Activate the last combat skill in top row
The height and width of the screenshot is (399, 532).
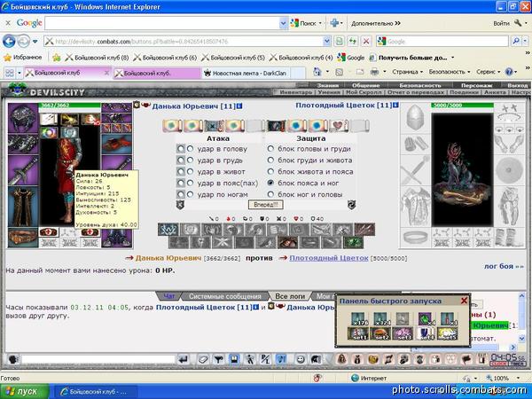click(x=364, y=230)
